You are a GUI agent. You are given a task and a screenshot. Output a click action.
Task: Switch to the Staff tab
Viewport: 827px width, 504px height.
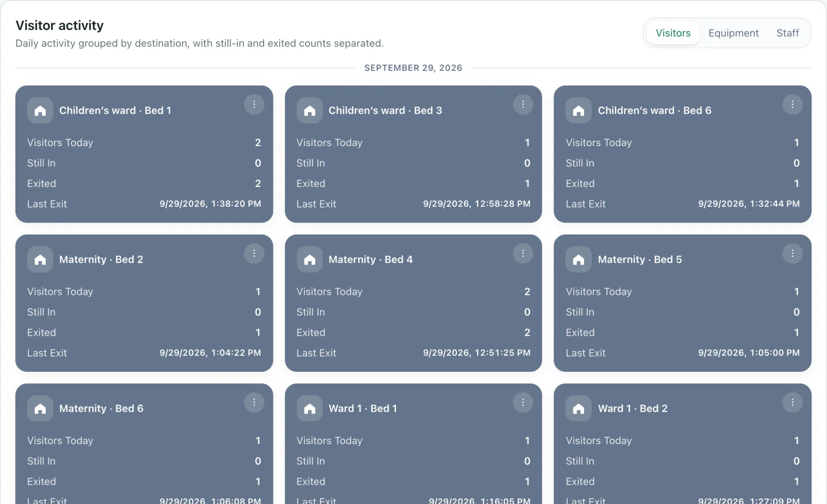click(x=788, y=33)
